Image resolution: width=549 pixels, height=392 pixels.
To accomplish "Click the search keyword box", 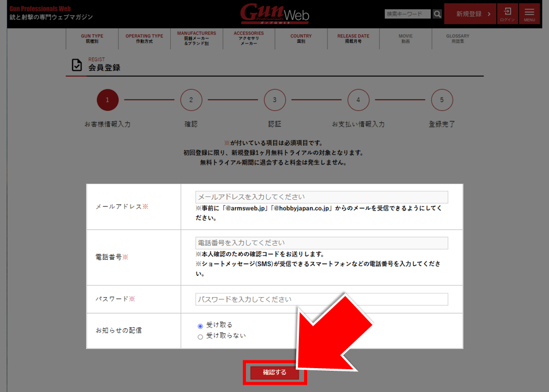I will [x=407, y=14].
